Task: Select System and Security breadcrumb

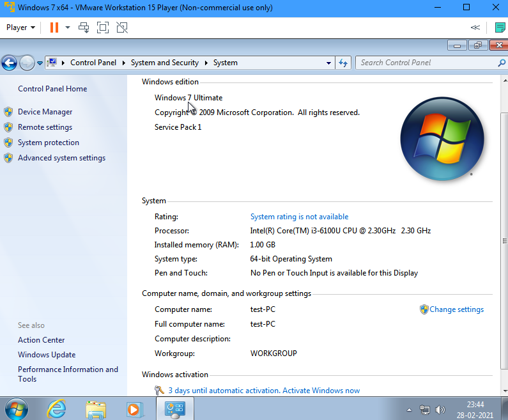Action: [x=165, y=63]
